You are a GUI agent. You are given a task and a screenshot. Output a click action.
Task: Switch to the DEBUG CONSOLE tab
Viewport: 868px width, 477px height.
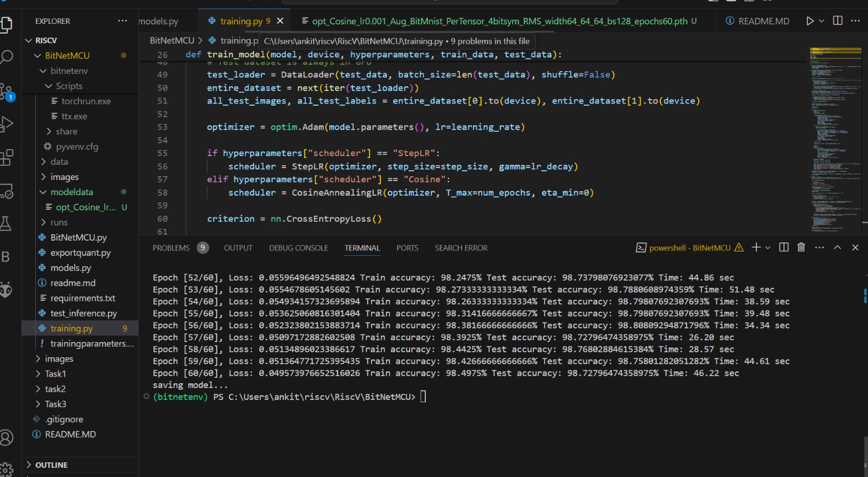click(x=298, y=248)
